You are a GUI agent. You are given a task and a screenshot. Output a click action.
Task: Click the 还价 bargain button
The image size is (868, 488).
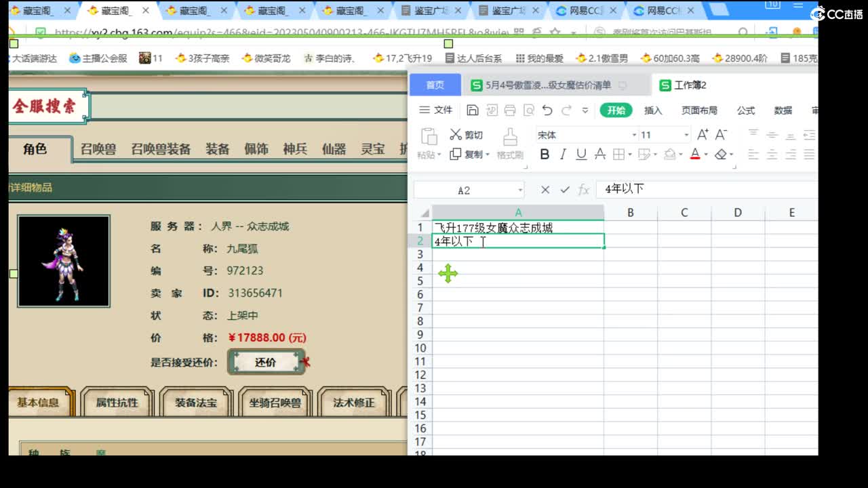point(266,362)
